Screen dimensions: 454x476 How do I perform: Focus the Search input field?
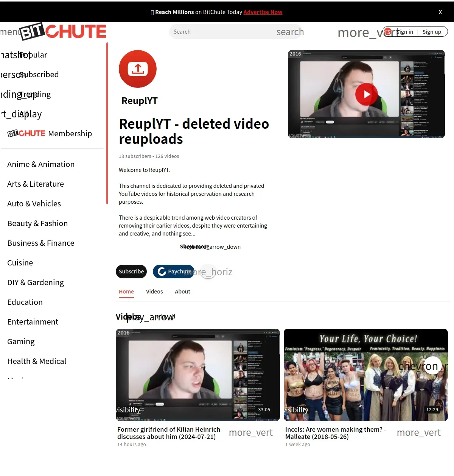point(223,32)
